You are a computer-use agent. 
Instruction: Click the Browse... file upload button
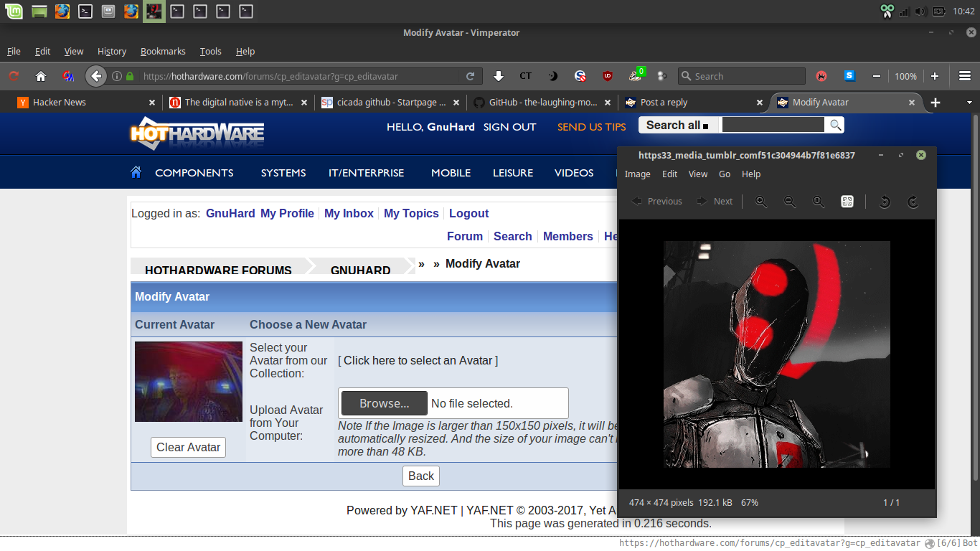pyautogui.click(x=384, y=403)
